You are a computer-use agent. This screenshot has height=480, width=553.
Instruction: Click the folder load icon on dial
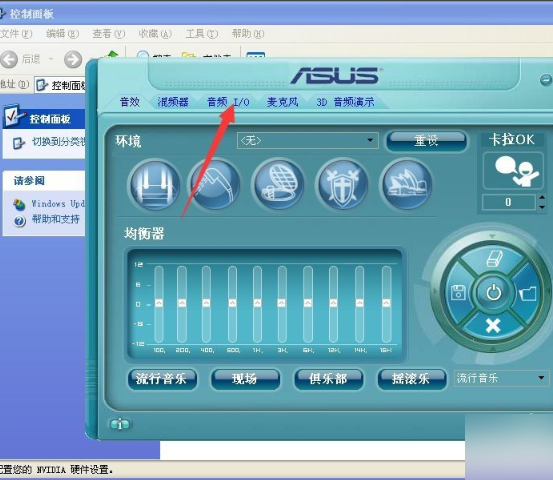click(528, 293)
